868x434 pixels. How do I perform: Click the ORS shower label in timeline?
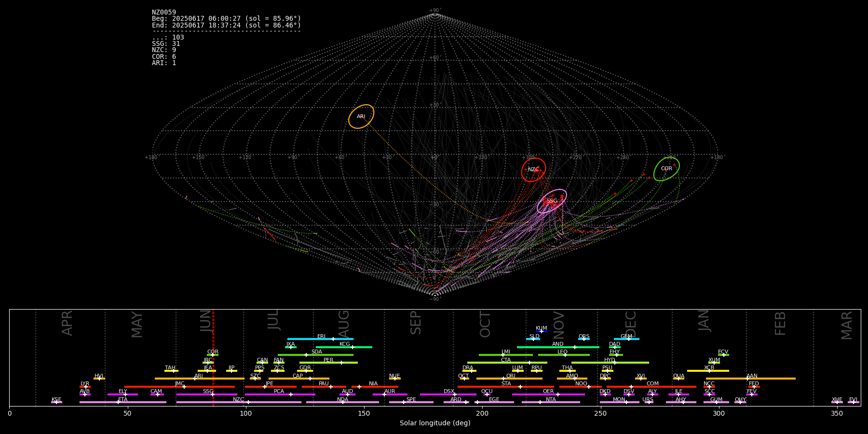tap(584, 337)
